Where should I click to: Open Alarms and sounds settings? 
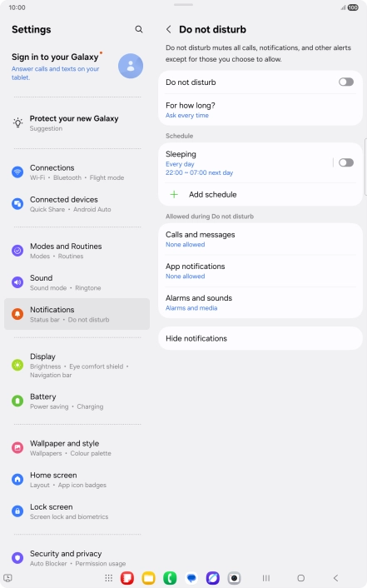(260, 302)
